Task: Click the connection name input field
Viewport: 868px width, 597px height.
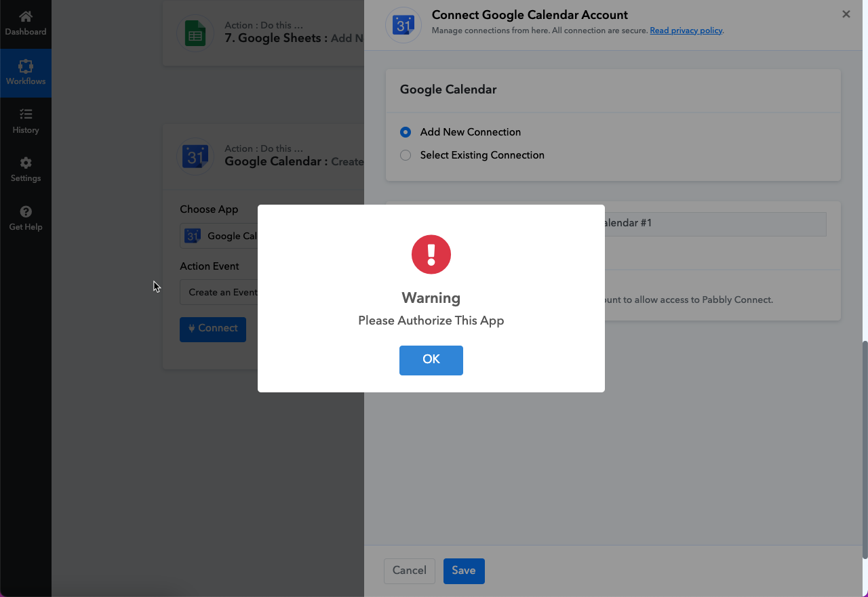Action: (x=715, y=224)
